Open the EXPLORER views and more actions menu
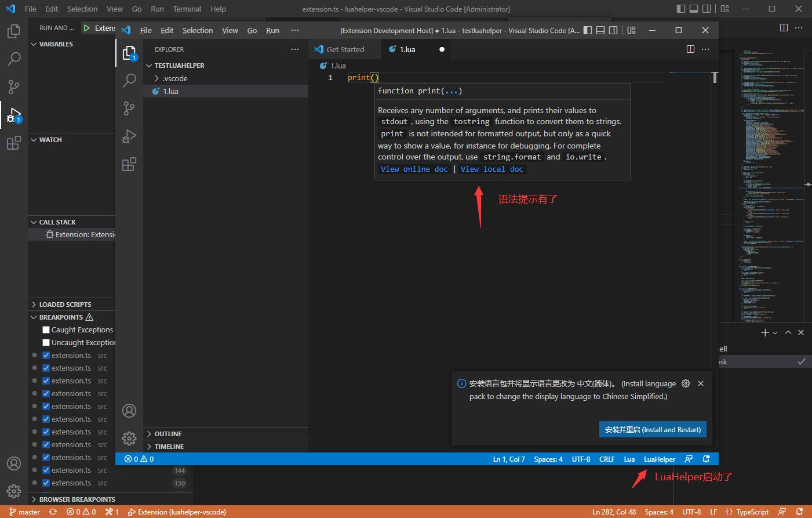The height and width of the screenshot is (518, 812). pyautogui.click(x=295, y=49)
